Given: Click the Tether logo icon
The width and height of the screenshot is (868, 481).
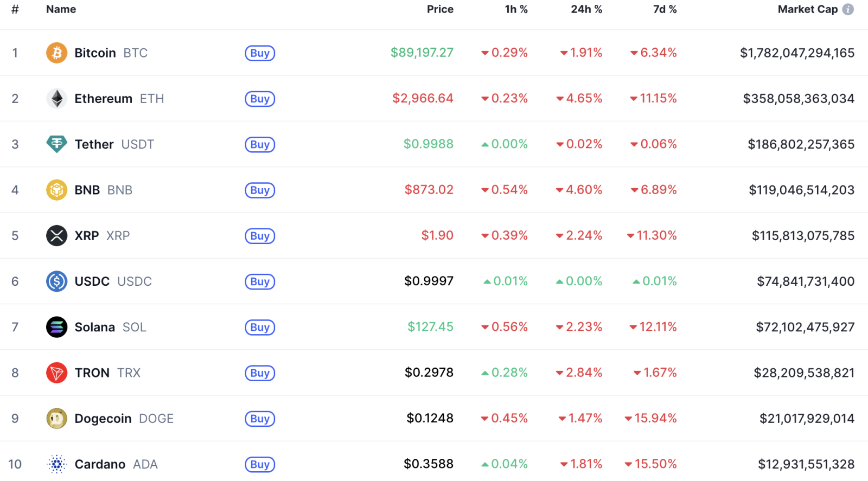Looking at the screenshot, I should click(x=56, y=144).
